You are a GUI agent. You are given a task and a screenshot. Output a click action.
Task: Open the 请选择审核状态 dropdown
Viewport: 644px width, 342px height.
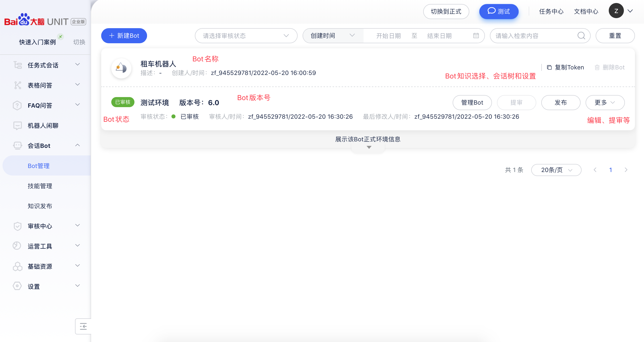[x=246, y=36]
